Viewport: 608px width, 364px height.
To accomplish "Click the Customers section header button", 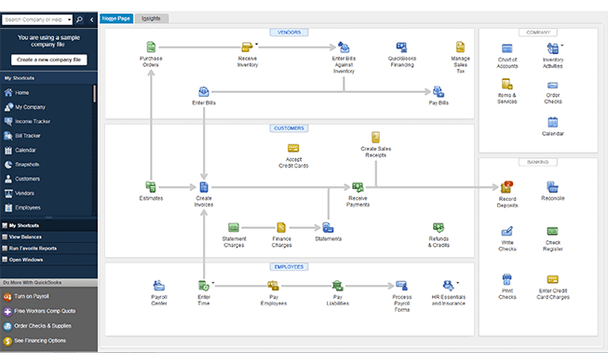I will point(289,128).
